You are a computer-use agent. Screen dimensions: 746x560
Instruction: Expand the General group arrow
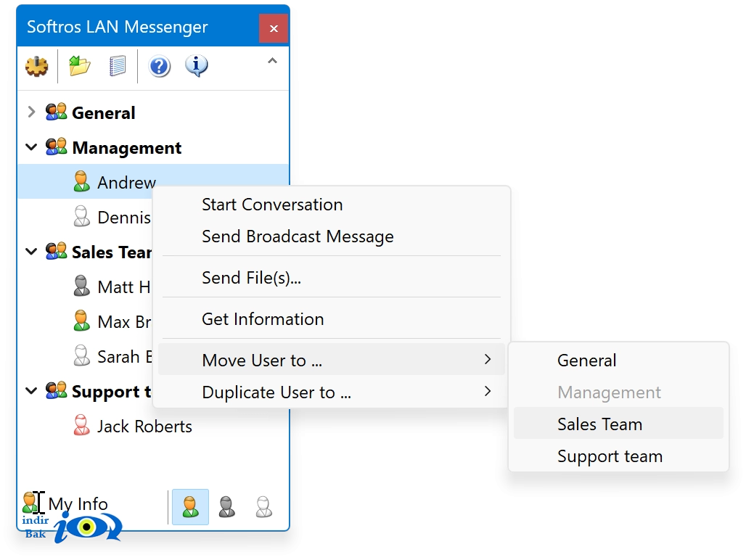pos(31,112)
